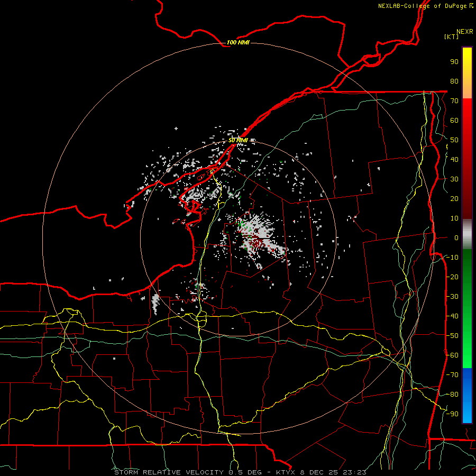The height and width of the screenshot is (476, 476).
Task: Click the positive 60 value on the velocity scale
Action: click(x=454, y=121)
